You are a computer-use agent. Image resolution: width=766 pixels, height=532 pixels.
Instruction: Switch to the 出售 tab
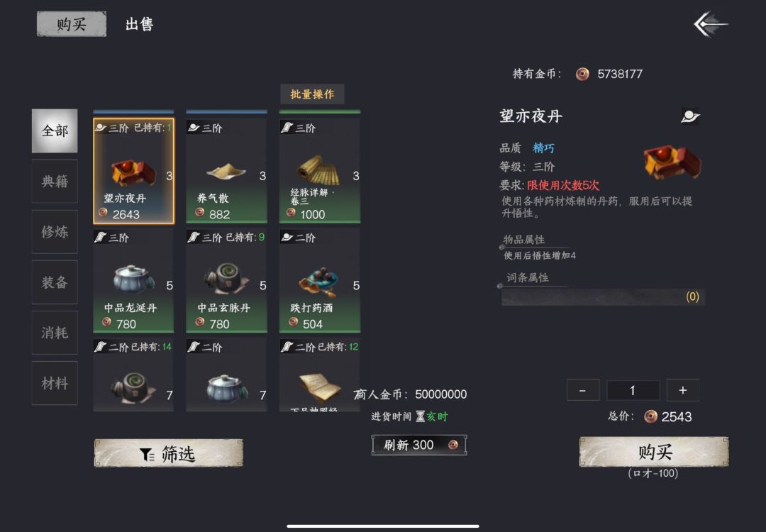point(139,24)
